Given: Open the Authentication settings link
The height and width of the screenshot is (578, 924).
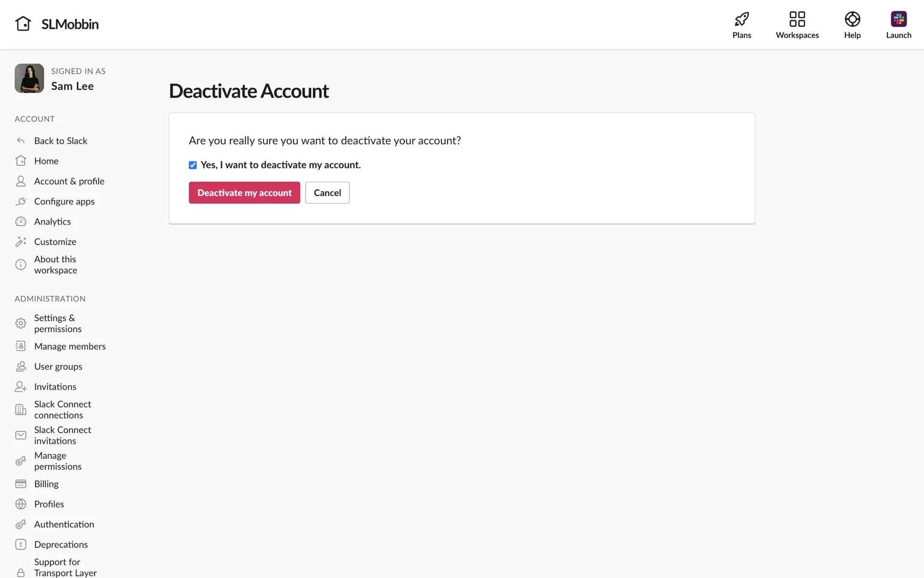Looking at the screenshot, I should click(64, 524).
